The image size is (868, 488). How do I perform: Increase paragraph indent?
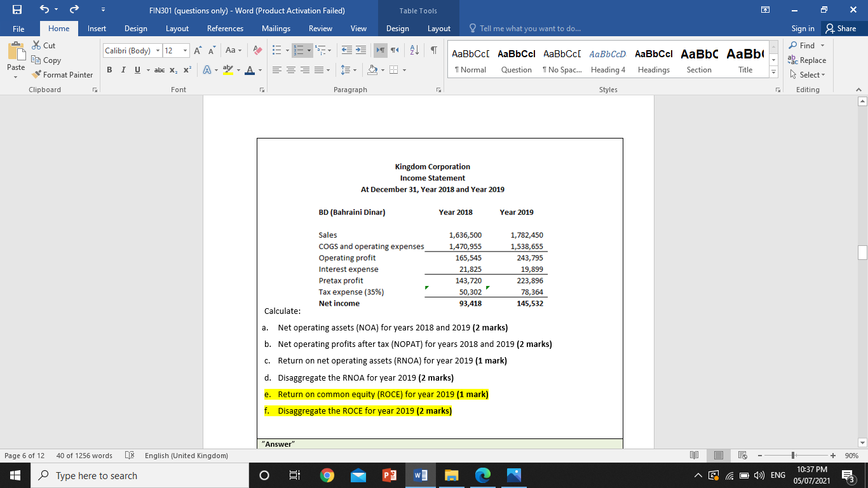[360, 50]
